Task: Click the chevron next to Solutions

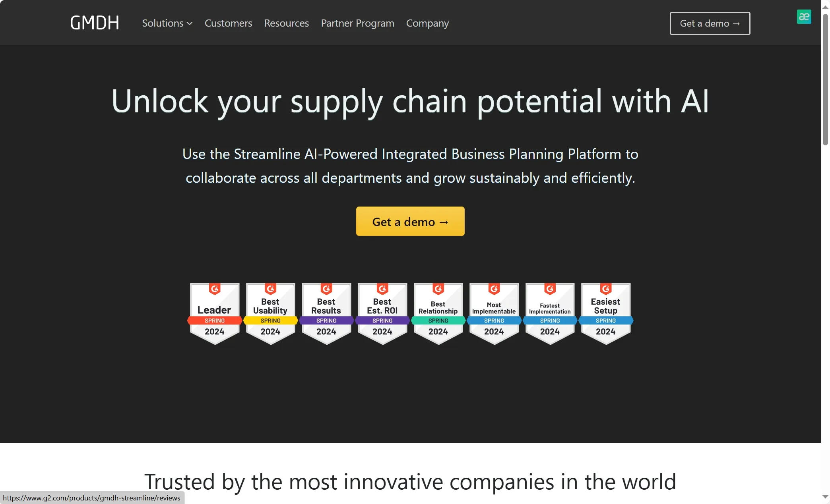Action: tap(190, 24)
